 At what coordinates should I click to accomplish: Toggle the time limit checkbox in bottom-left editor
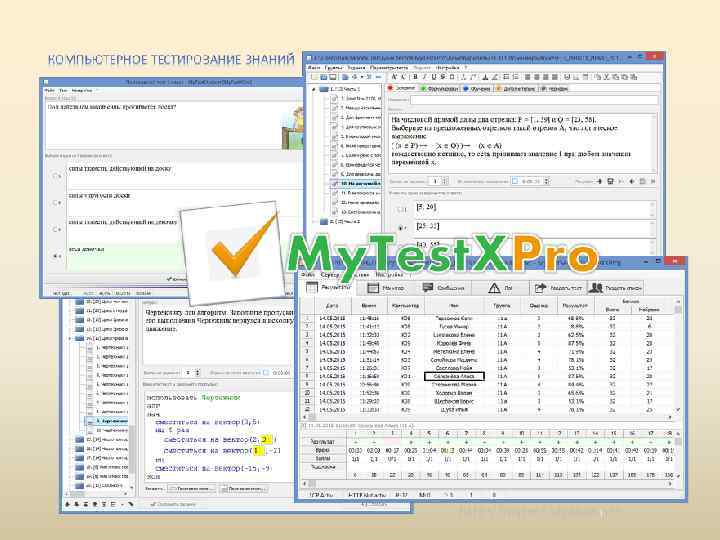pos(265,373)
